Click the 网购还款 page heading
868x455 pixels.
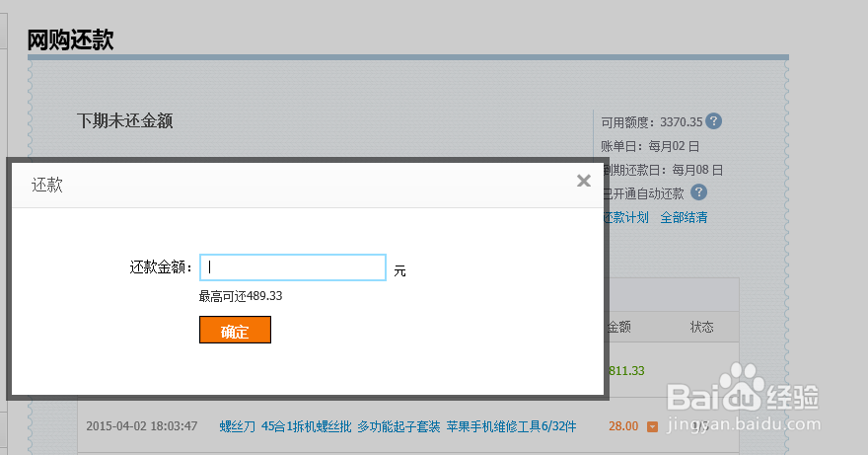coord(70,40)
